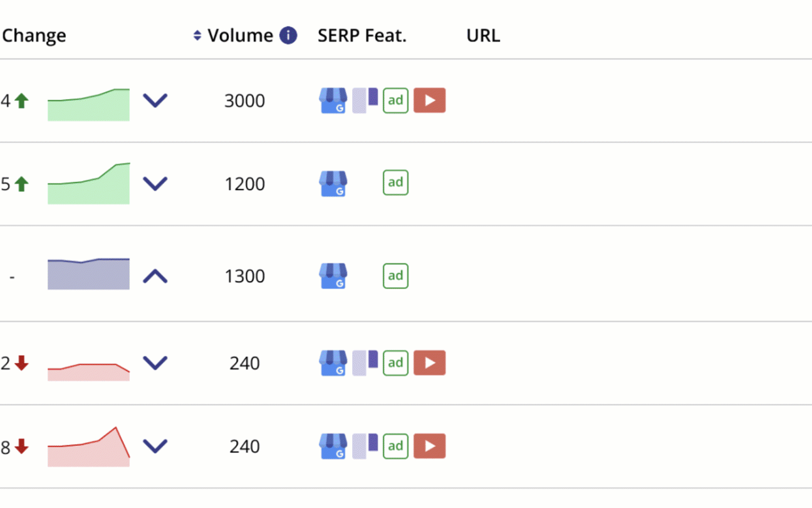This screenshot has width=812, height=508.
Task: Click the URL column header
Action: pyautogui.click(x=482, y=35)
